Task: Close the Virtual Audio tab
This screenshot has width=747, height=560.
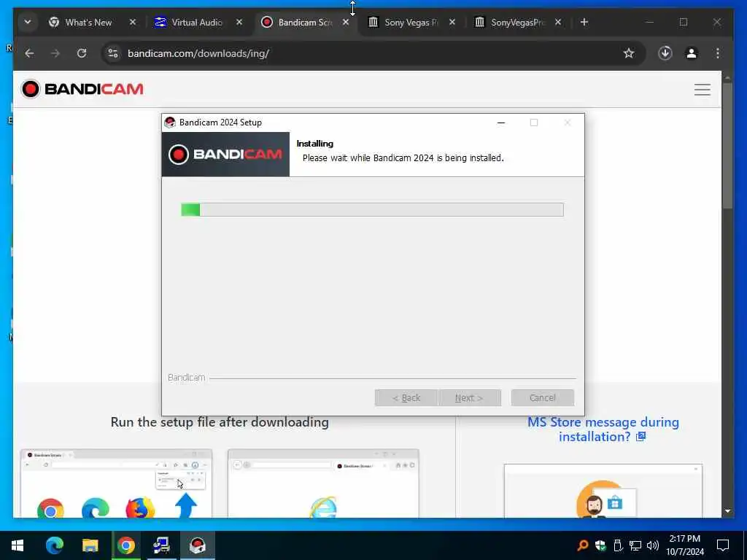Action: tap(239, 22)
